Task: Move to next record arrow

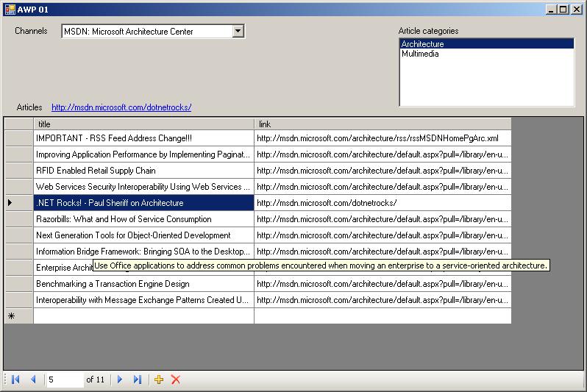Action: pyautogui.click(x=120, y=379)
